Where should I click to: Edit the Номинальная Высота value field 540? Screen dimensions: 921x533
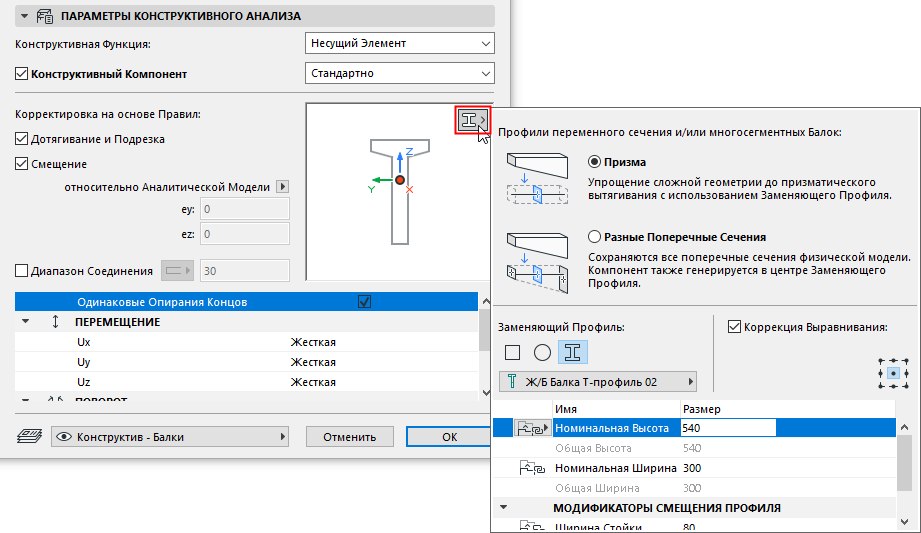728,428
